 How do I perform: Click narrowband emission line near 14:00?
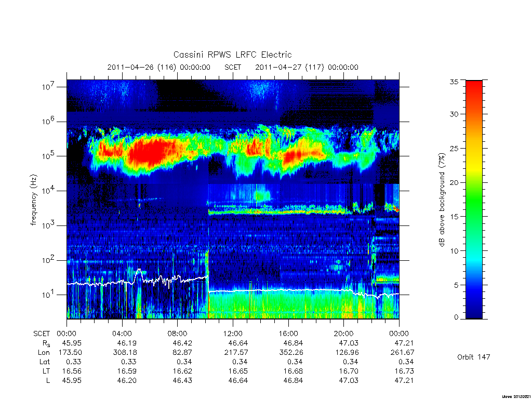(261, 212)
